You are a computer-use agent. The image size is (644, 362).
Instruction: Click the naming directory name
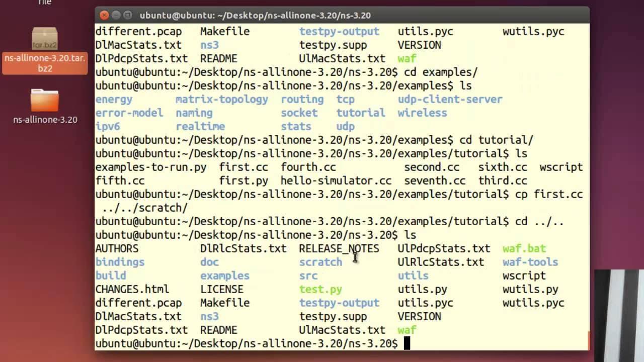[194, 113]
